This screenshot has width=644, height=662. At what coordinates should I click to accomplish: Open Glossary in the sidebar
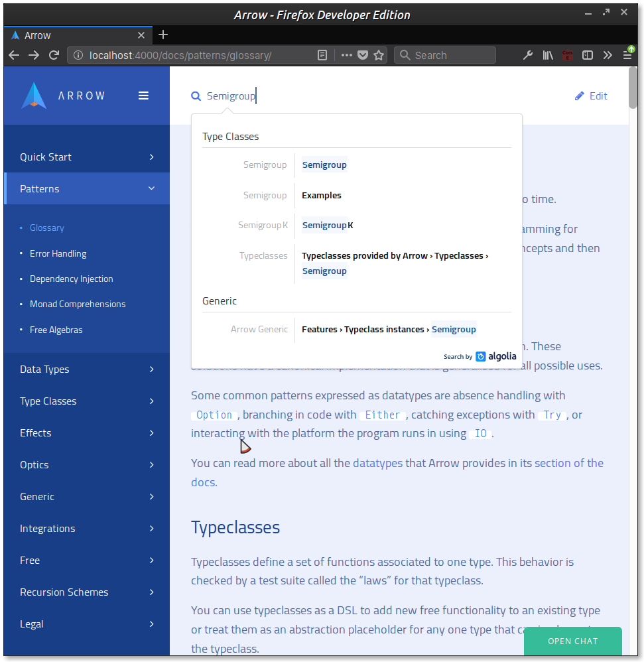point(47,228)
